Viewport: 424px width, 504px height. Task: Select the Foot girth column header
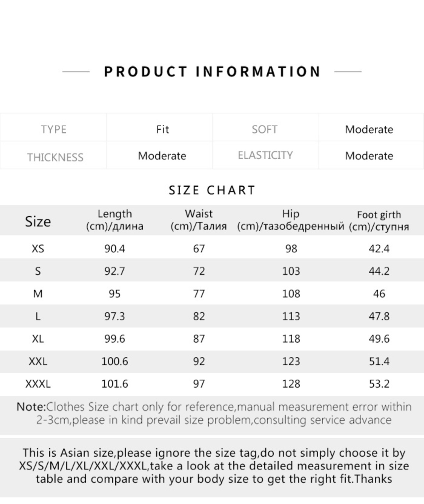pyautogui.click(x=379, y=221)
